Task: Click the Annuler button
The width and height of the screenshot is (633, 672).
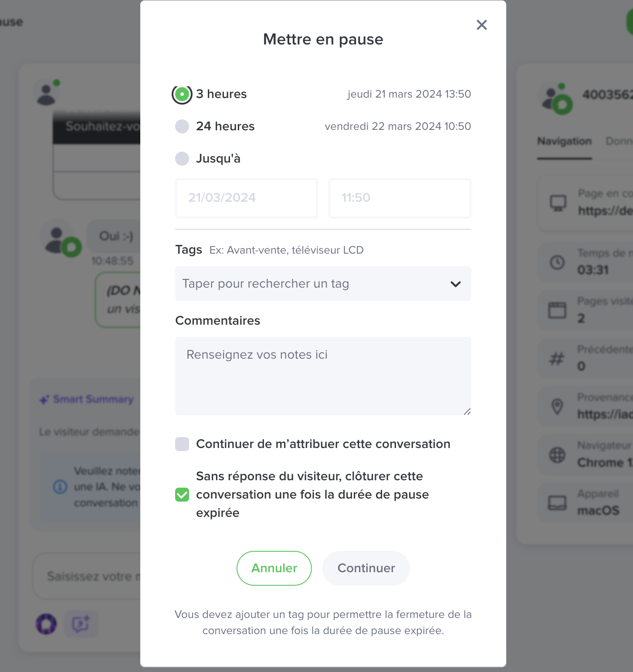Action: 274,568
